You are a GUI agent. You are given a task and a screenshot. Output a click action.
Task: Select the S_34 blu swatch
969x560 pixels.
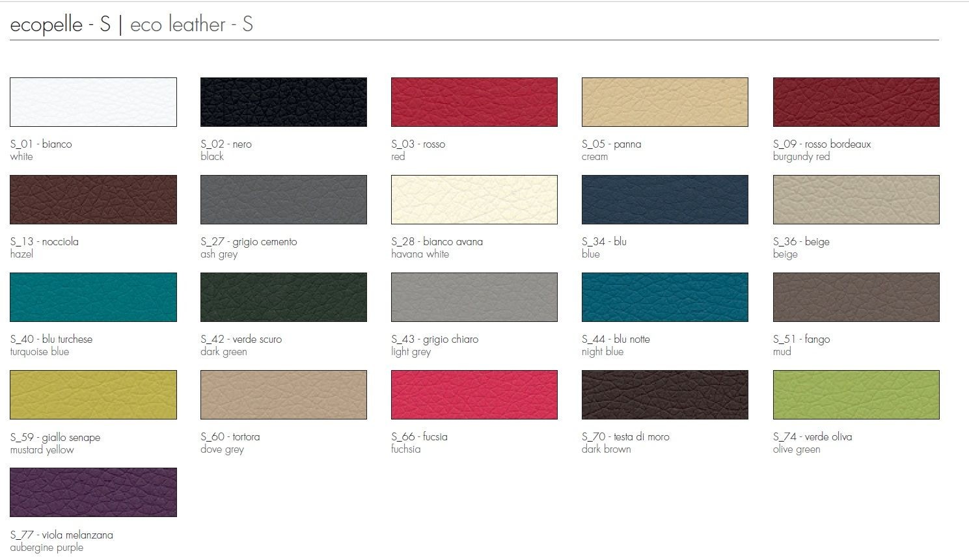coord(665,200)
